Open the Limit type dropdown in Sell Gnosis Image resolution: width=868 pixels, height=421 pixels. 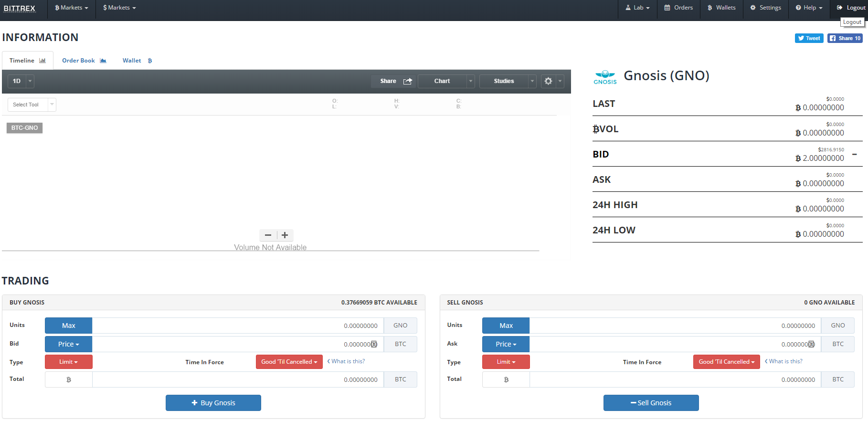pyautogui.click(x=506, y=362)
